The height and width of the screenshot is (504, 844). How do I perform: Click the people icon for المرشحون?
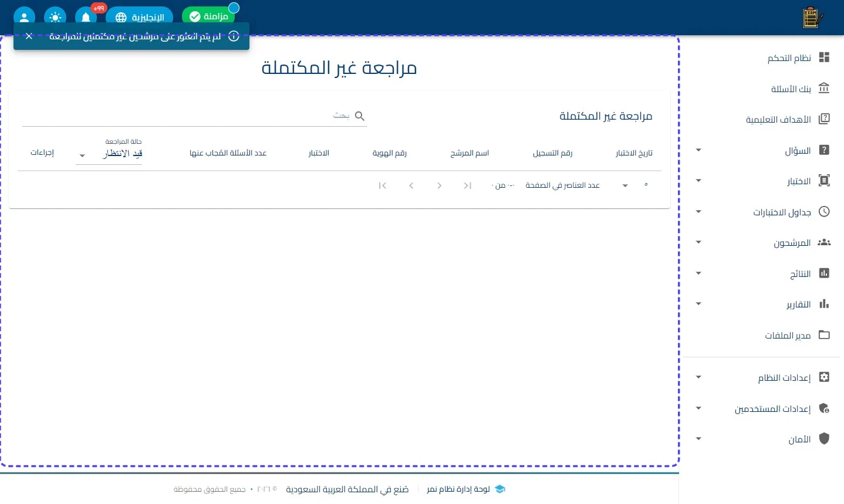pyautogui.click(x=824, y=242)
